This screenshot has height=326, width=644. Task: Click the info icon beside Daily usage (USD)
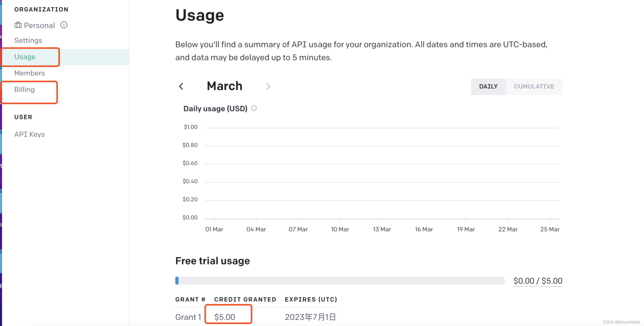(x=254, y=108)
